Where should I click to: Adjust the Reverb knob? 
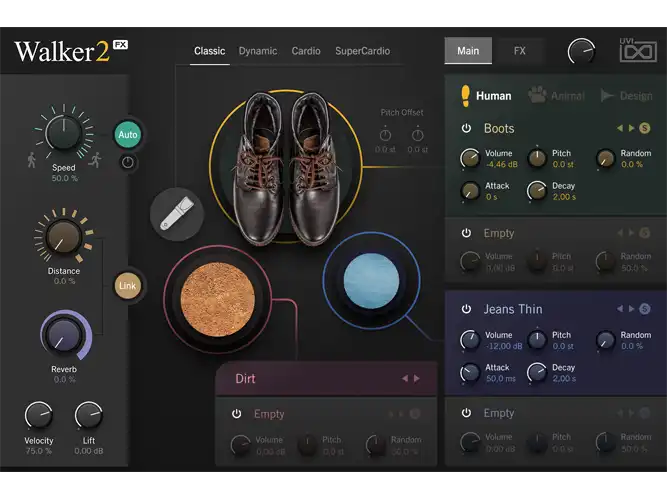64,335
